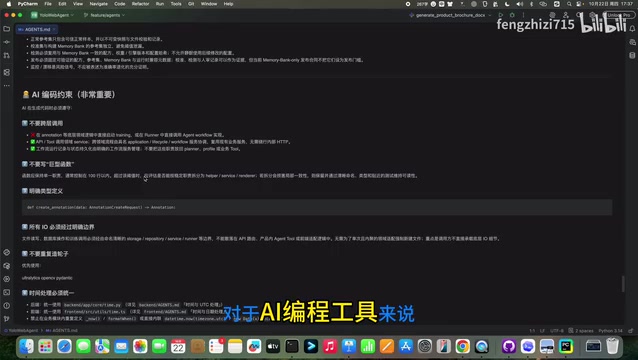
Task: Open the File menu
Action: [48, 4]
